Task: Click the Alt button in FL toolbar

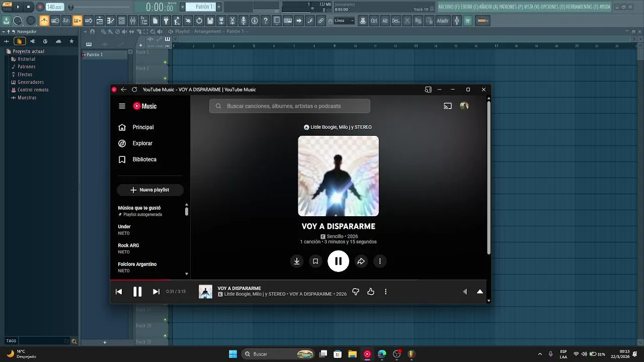Action: coord(385,21)
